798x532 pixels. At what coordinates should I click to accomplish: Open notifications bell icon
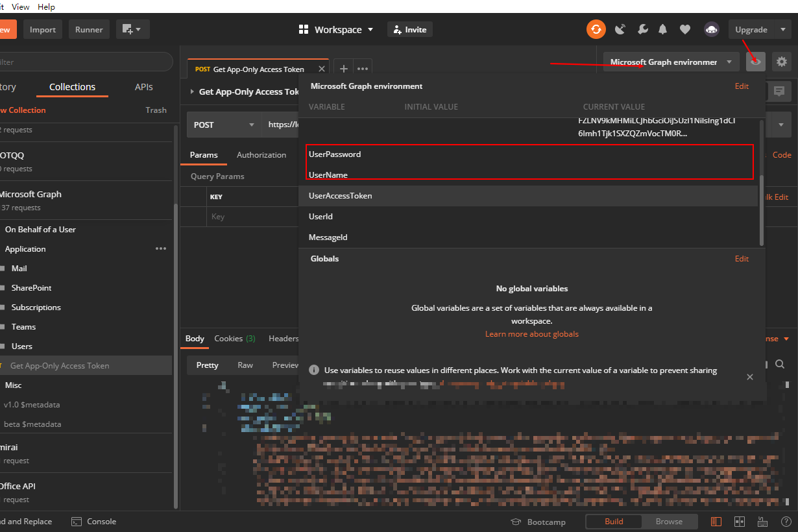click(x=663, y=29)
